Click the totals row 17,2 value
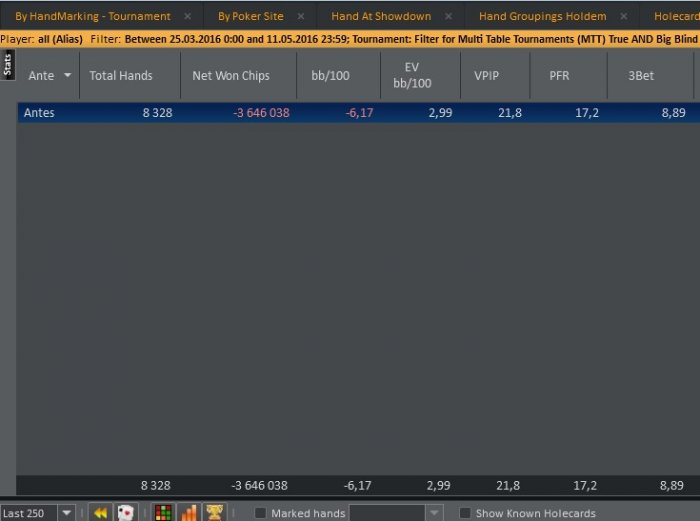Image resolution: width=700 pixels, height=521 pixels. coord(585,485)
